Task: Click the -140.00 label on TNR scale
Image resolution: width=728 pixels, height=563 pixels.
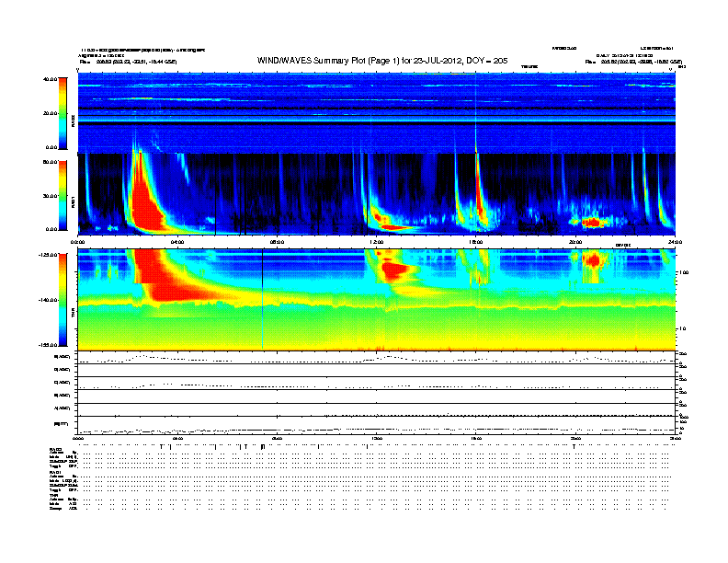Action: [x=49, y=300]
